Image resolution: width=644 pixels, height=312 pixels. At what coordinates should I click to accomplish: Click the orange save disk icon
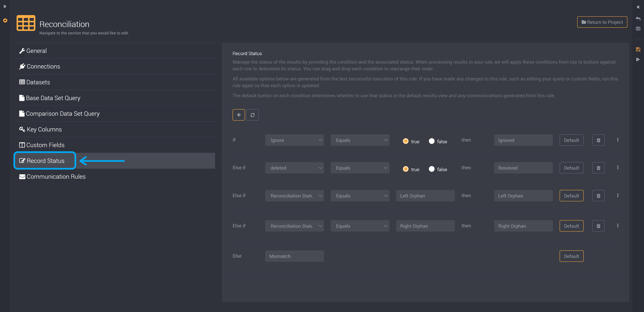638,49
